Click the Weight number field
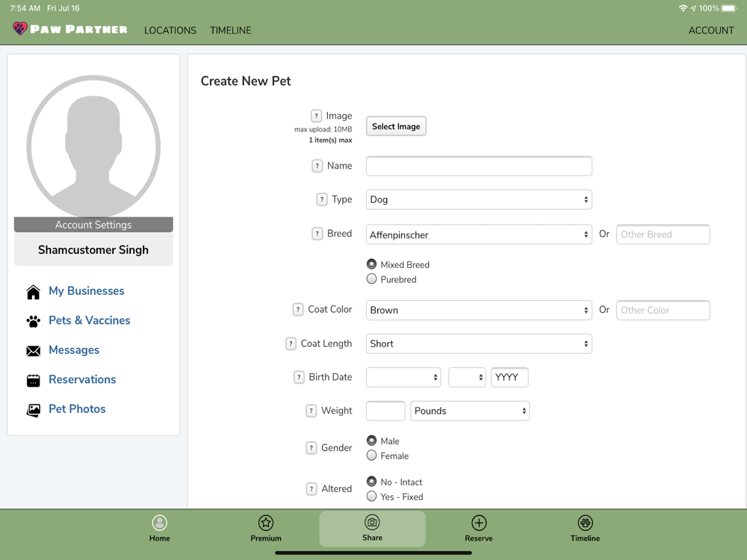 385,411
